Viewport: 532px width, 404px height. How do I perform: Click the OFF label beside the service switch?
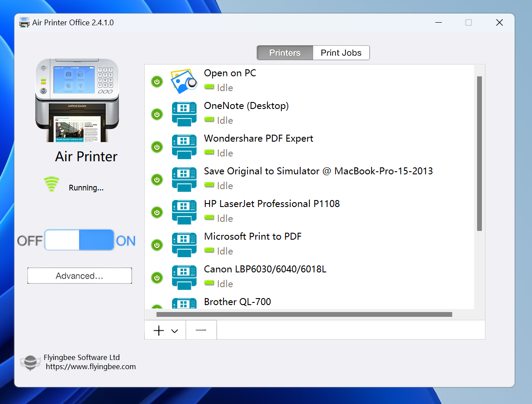click(x=30, y=241)
